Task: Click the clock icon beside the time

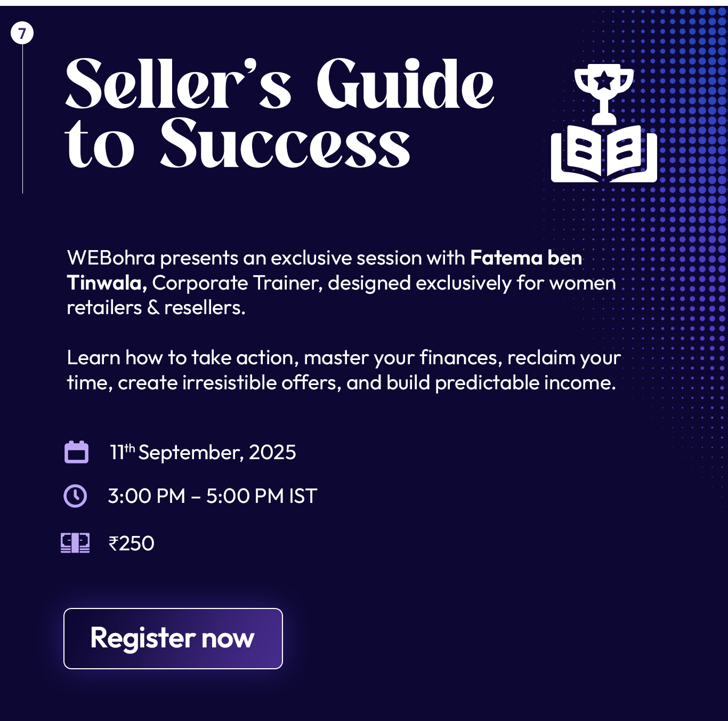Action: click(75, 495)
